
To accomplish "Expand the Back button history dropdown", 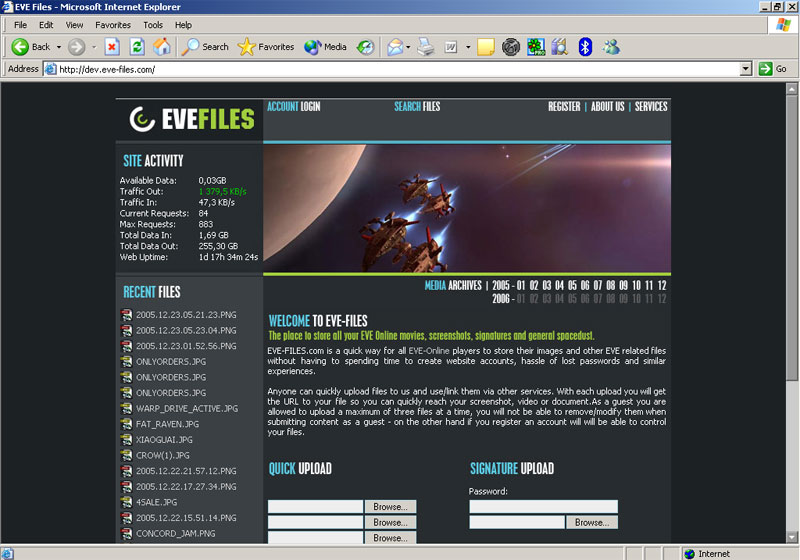I will tap(59, 47).
